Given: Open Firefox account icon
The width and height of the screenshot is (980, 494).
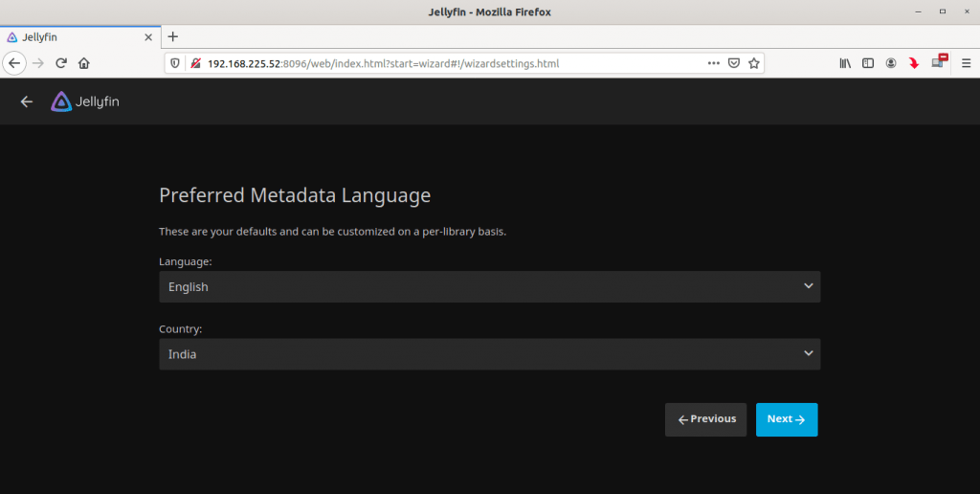Looking at the screenshot, I should 891,63.
